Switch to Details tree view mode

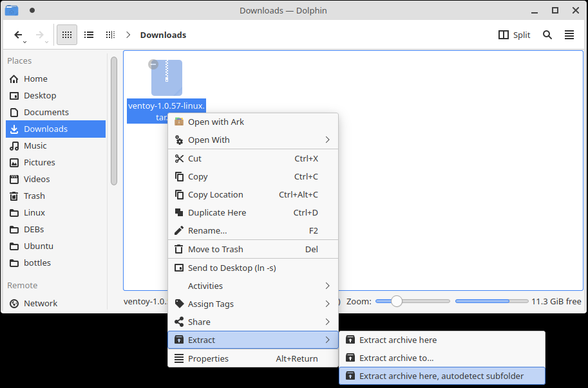110,35
